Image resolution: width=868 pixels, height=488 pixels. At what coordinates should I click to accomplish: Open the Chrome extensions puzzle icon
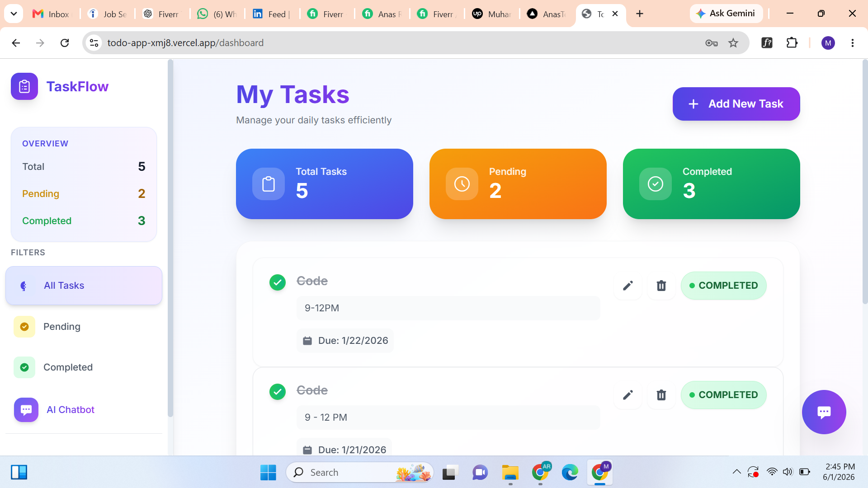pyautogui.click(x=792, y=43)
